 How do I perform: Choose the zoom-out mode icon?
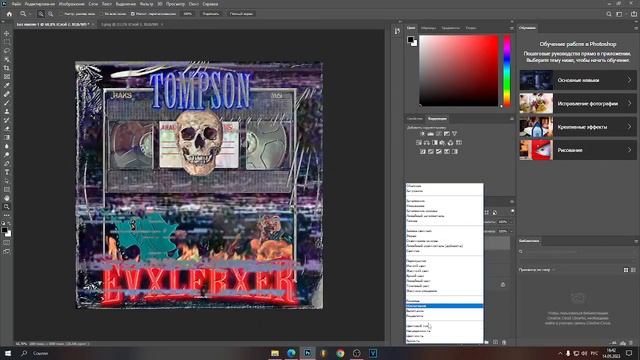pyautogui.click(x=51, y=14)
